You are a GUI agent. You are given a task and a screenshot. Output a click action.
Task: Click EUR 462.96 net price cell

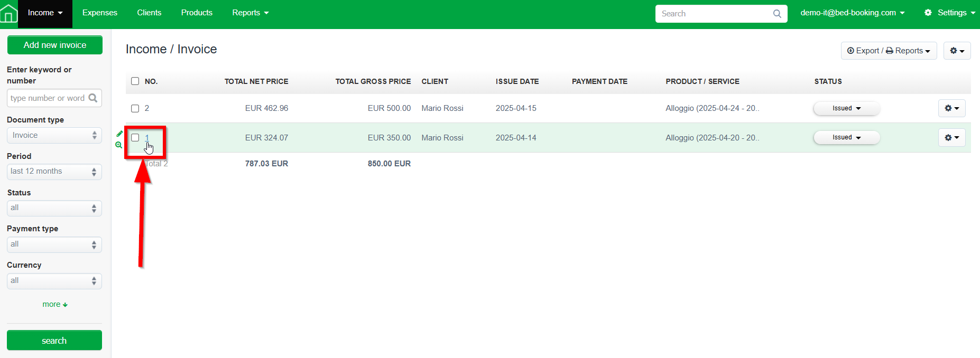pyautogui.click(x=266, y=108)
